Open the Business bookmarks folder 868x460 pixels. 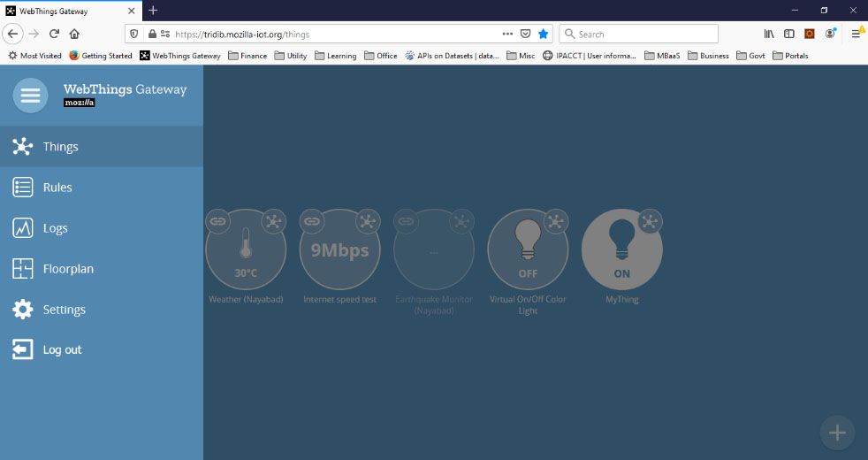(x=709, y=56)
